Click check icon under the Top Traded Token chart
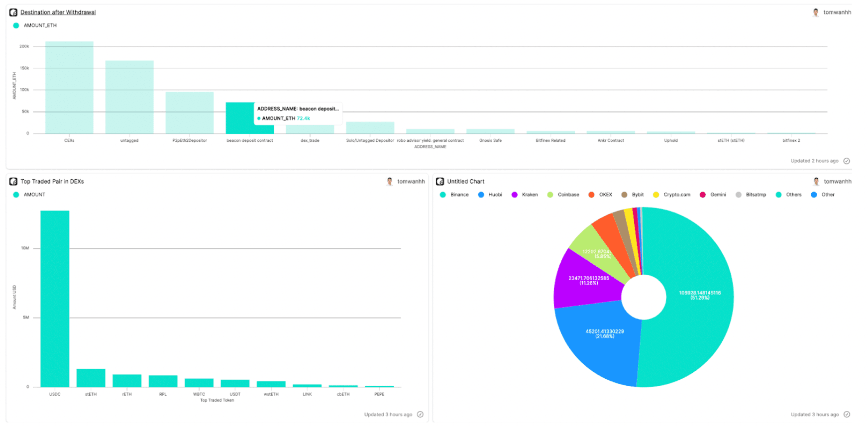This screenshot has height=426, width=868. 420,415
